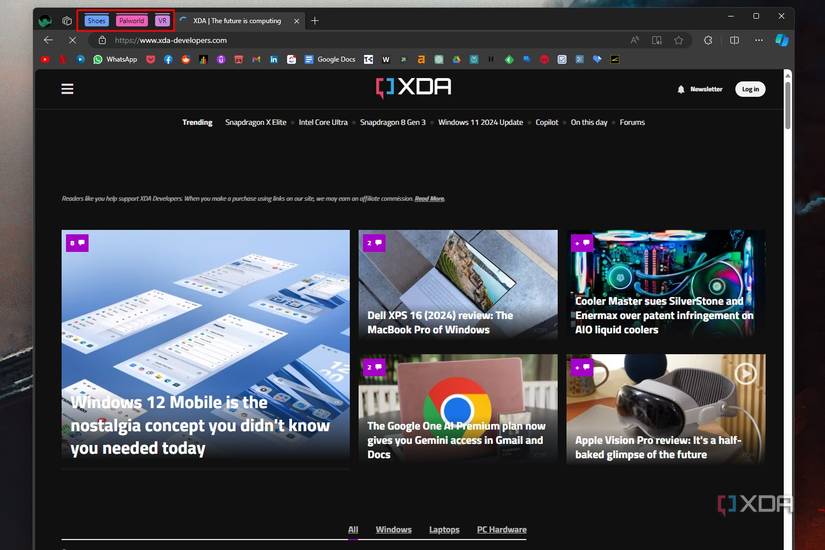Focus the address bar URL

(170, 40)
